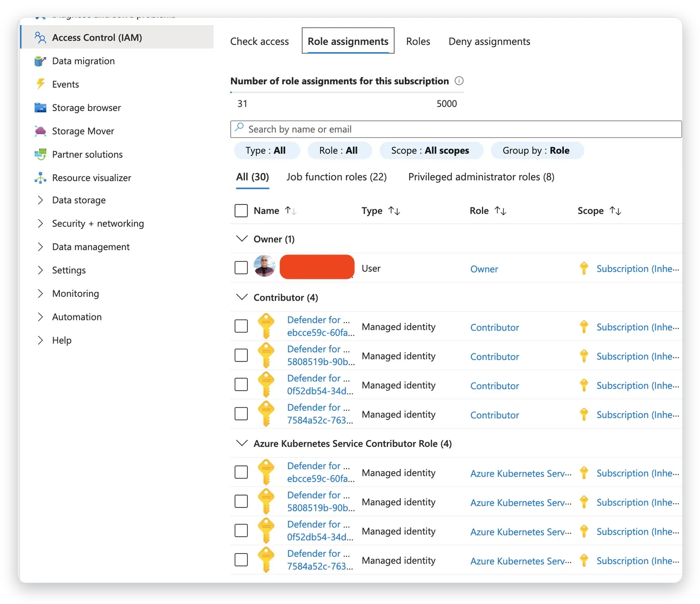Screen dimensions: 700x604
Task: Click the Resource visualizer icon
Action: 40,178
